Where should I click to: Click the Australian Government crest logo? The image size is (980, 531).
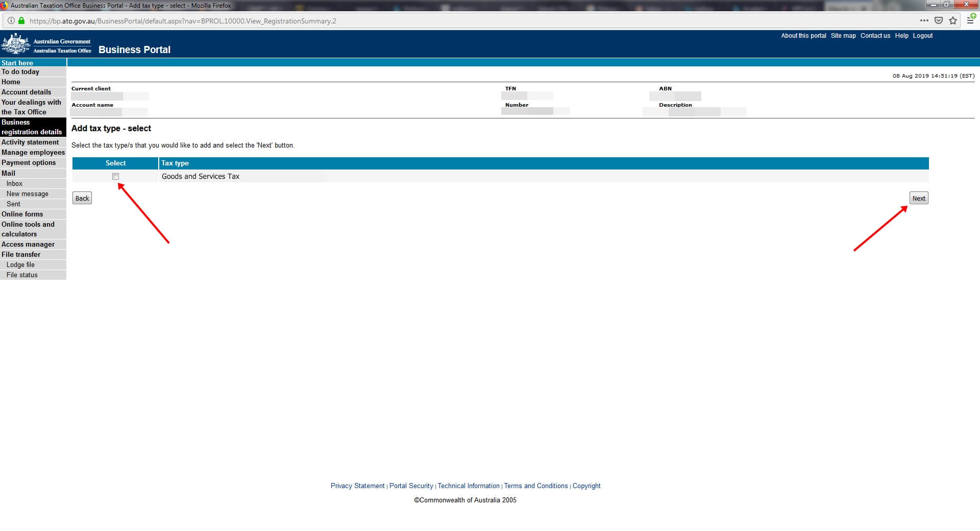click(x=16, y=44)
